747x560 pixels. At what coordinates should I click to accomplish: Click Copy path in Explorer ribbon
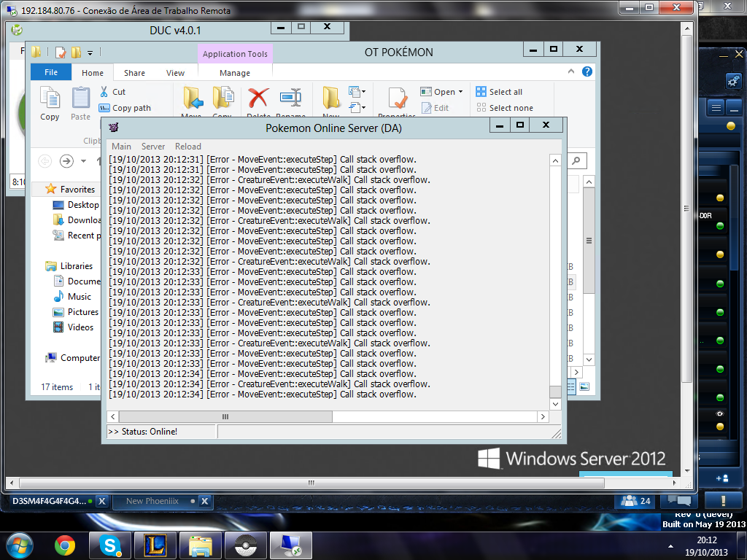click(125, 108)
